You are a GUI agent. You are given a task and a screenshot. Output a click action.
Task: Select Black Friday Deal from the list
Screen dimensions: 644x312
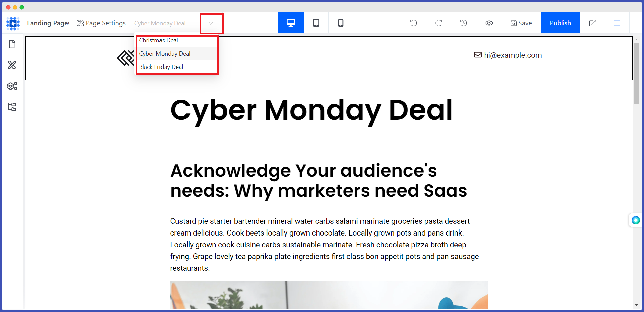click(177, 67)
